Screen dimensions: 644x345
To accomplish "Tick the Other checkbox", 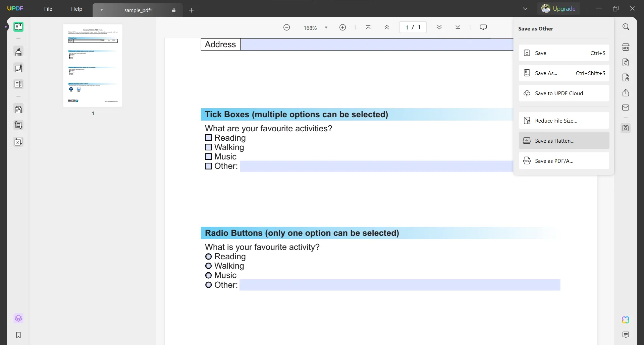I will [208, 166].
